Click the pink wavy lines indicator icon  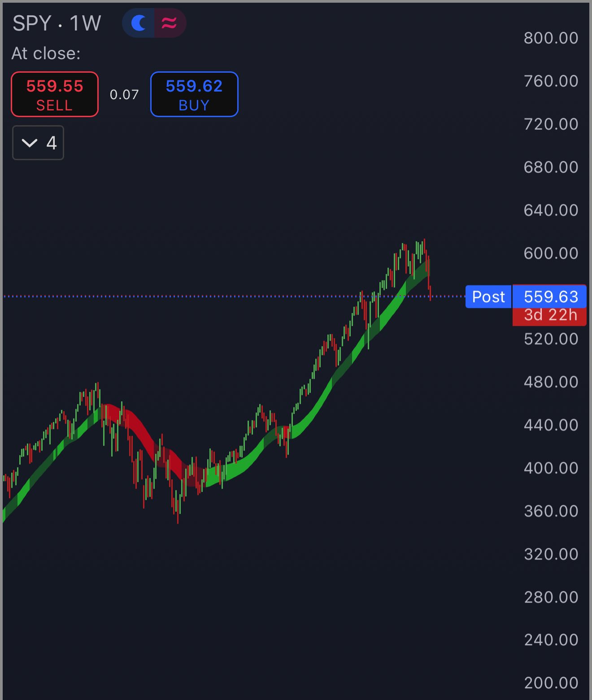[170, 23]
